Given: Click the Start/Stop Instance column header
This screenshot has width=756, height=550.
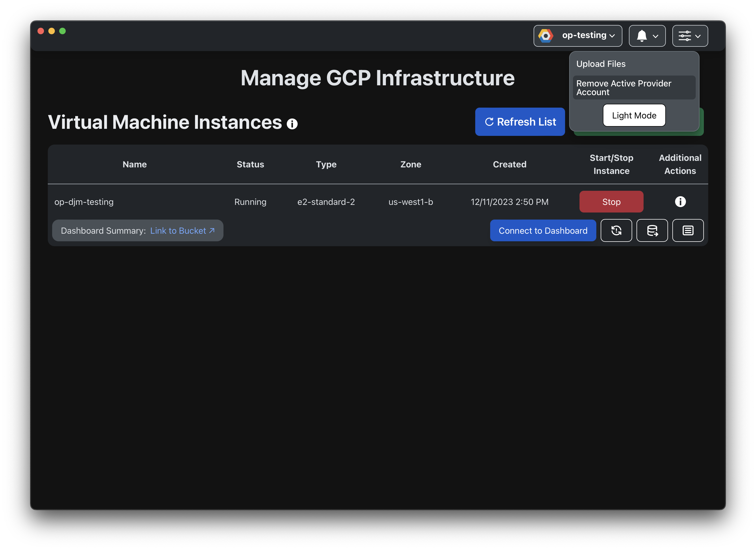Looking at the screenshot, I should 611,164.
